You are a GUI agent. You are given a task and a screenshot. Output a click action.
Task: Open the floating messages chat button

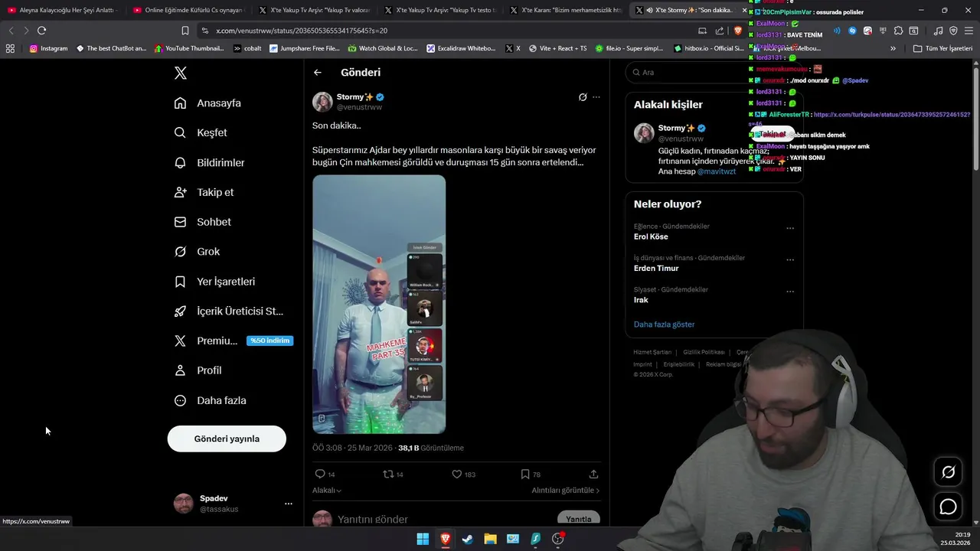tap(948, 507)
